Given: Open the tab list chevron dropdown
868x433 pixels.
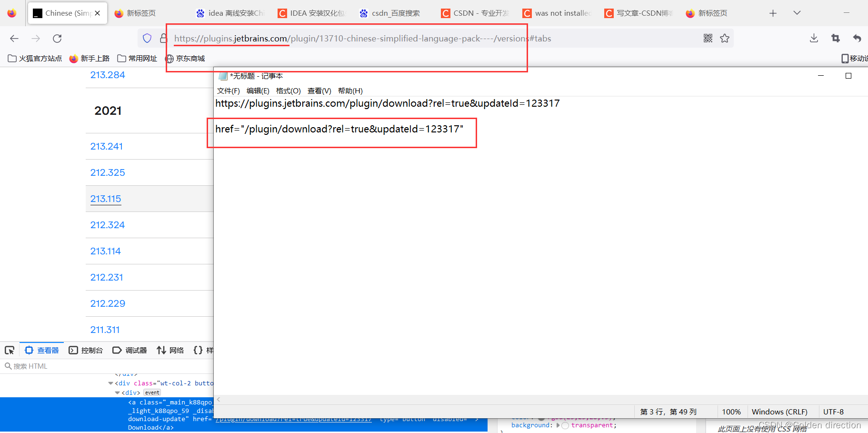Looking at the screenshot, I should [x=797, y=13].
